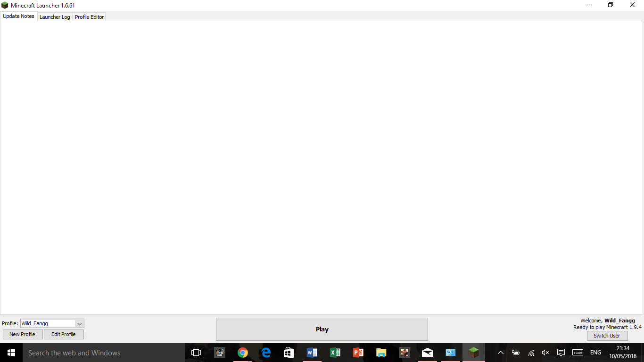
Task: Expand the Profile dropdown showing Wild_Fangg
Action: click(x=52, y=323)
